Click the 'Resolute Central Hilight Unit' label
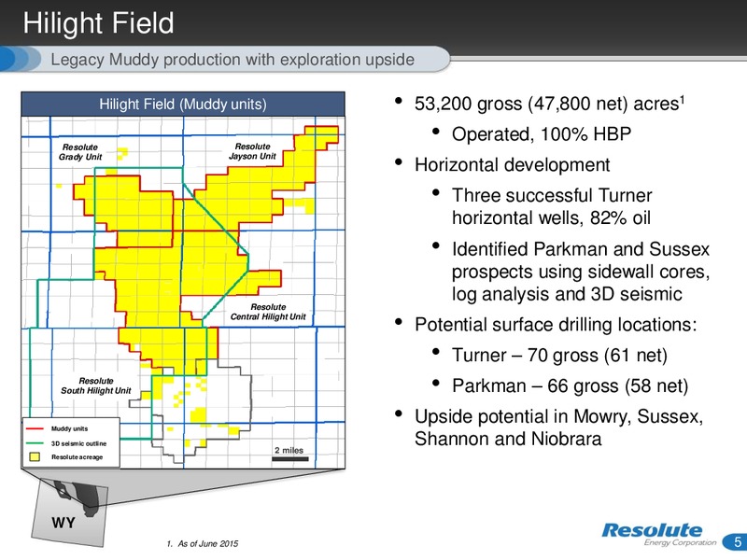 pos(268,312)
